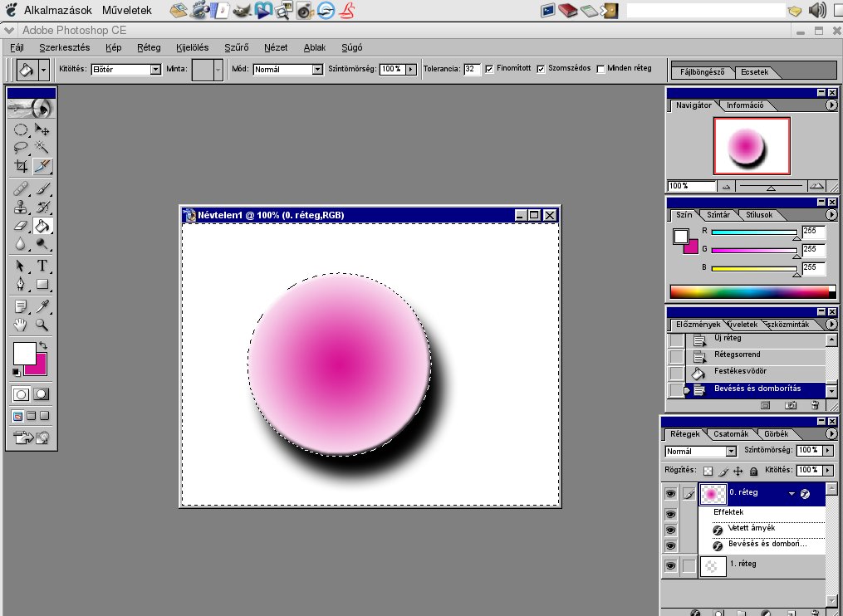843x616 pixels.
Task: Select the Clone Stamp tool
Action: tap(22, 207)
